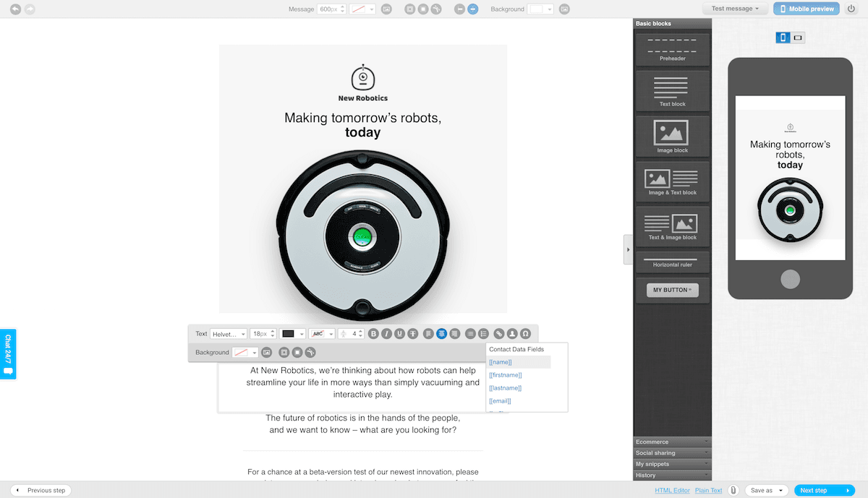Open the block Background color dropdown
The height and width of the screenshot is (498, 868).
(245, 352)
